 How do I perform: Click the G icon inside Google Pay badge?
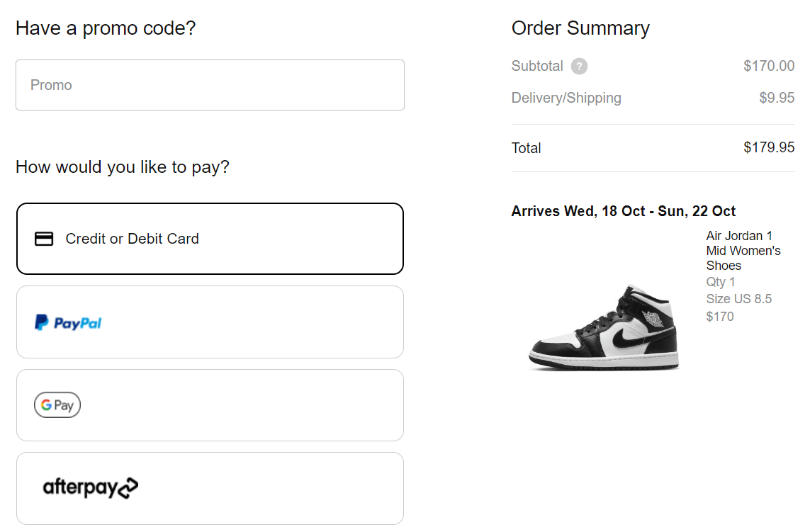pyautogui.click(x=45, y=404)
